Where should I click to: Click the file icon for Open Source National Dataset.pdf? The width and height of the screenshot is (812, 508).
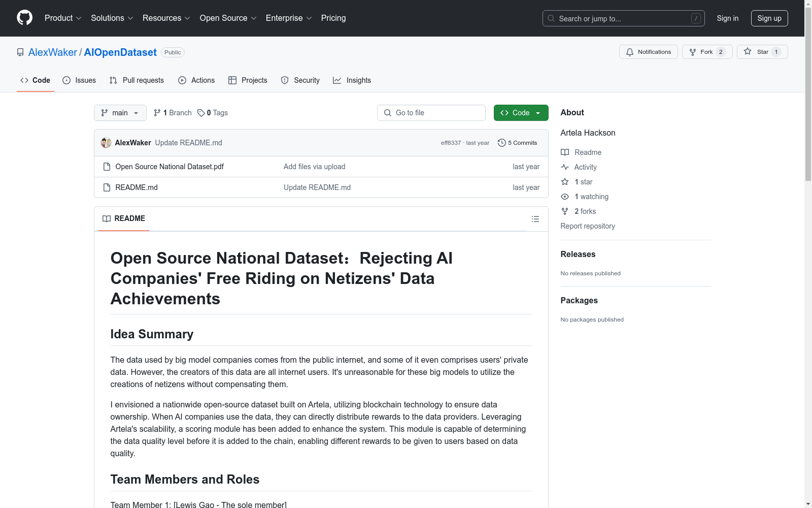pos(107,167)
